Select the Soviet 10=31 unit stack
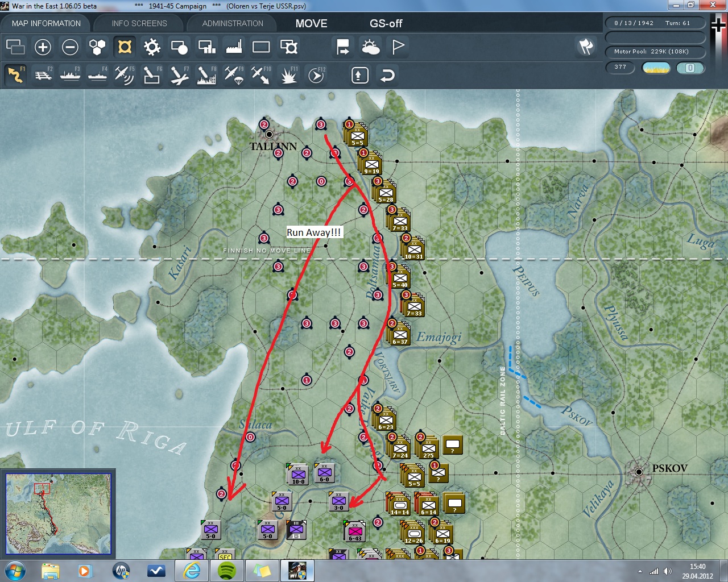 [413, 249]
